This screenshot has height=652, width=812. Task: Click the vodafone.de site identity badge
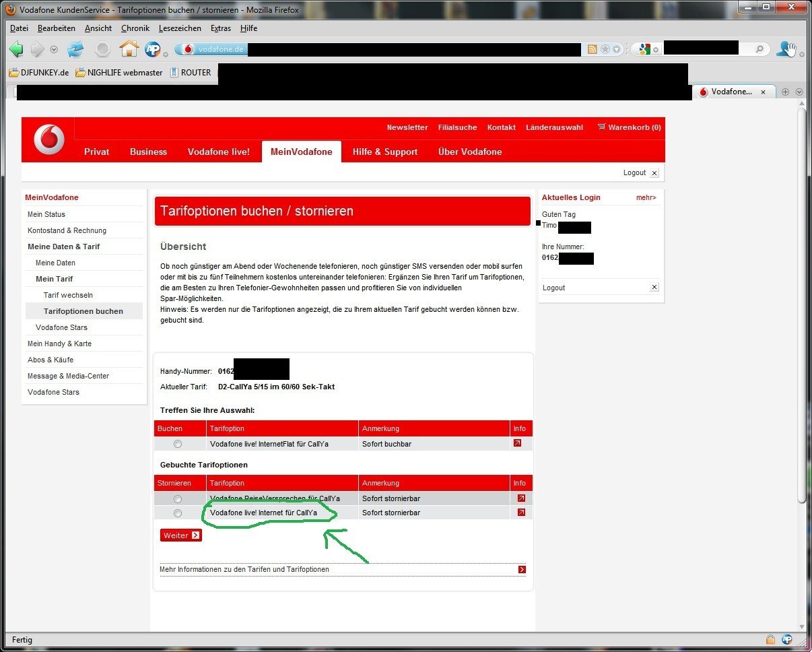pyautogui.click(x=211, y=49)
